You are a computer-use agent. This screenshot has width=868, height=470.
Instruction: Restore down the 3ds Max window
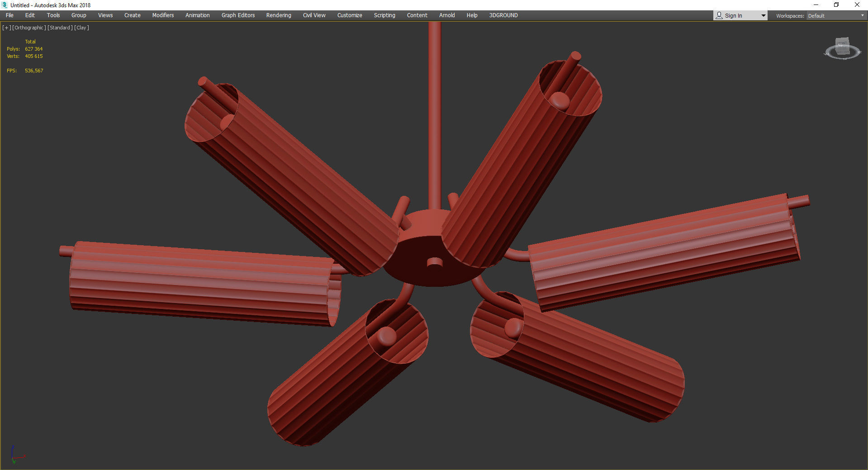pyautogui.click(x=836, y=5)
